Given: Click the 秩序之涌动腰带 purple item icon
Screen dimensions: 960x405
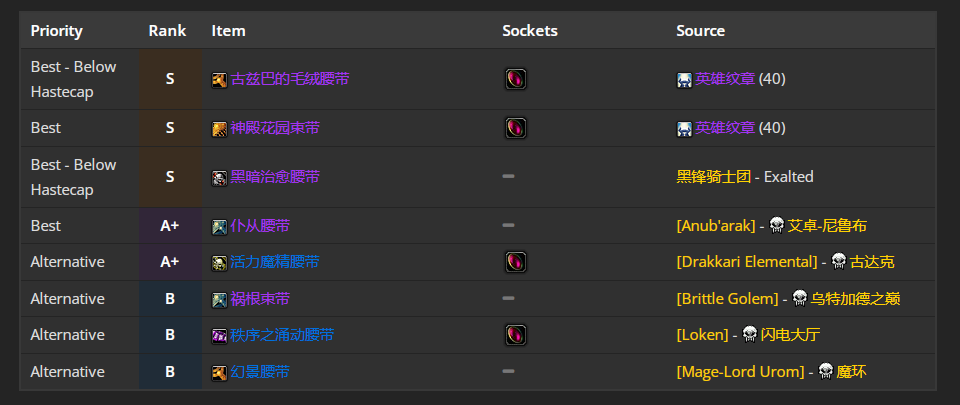Looking at the screenshot, I should 219,335.
